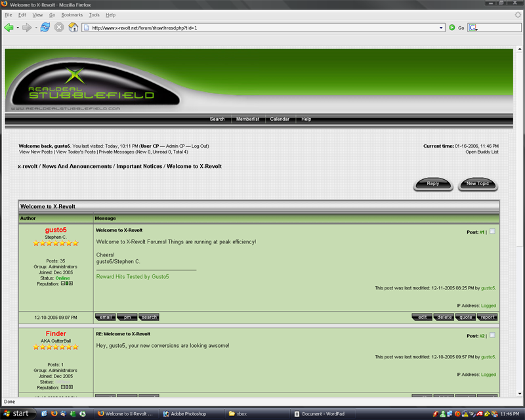Viewport: 525px width, 420px height.
Task: Go to the Home page icon
Action: (73, 28)
